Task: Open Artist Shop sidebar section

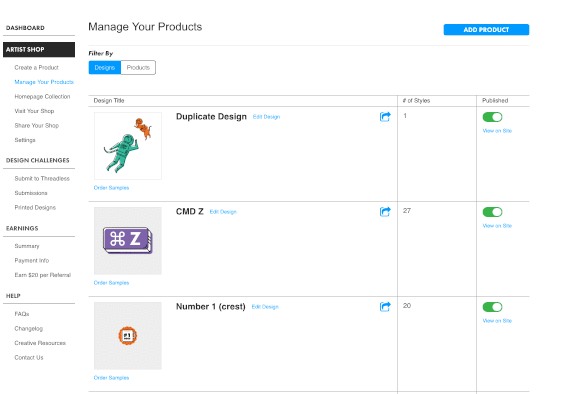Action: click(39, 49)
